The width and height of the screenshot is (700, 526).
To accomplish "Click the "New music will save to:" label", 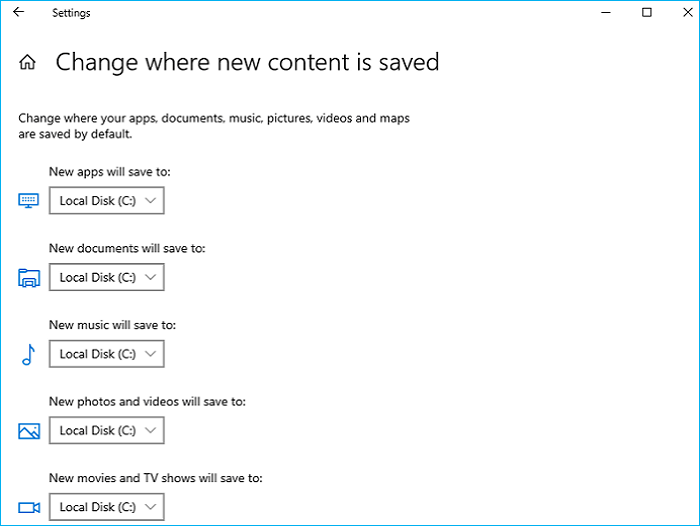I will coord(112,325).
